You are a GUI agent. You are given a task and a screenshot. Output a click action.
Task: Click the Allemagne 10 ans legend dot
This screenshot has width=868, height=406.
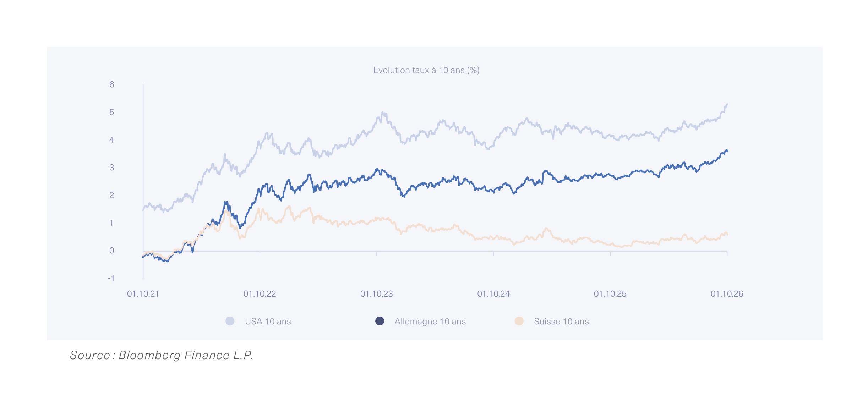click(380, 321)
